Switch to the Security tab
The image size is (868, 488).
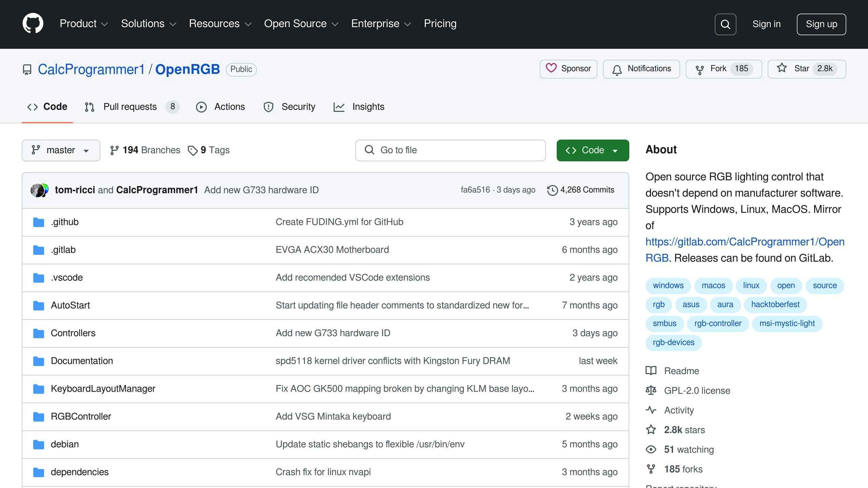pos(289,107)
